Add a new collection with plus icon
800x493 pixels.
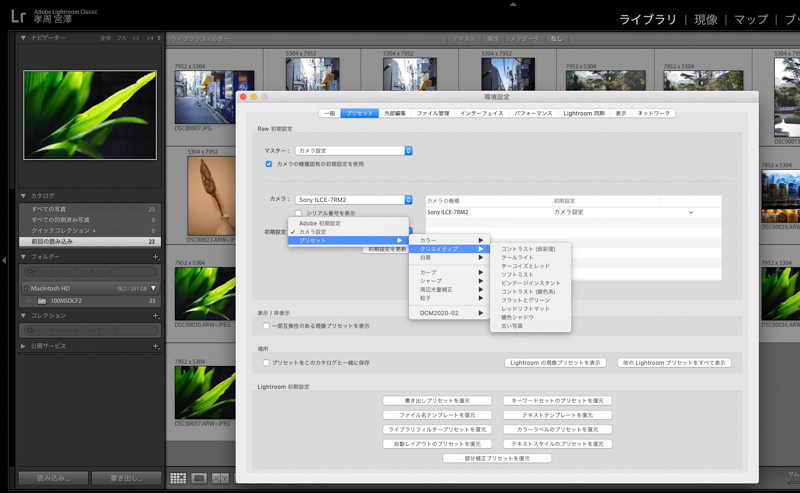pos(155,315)
